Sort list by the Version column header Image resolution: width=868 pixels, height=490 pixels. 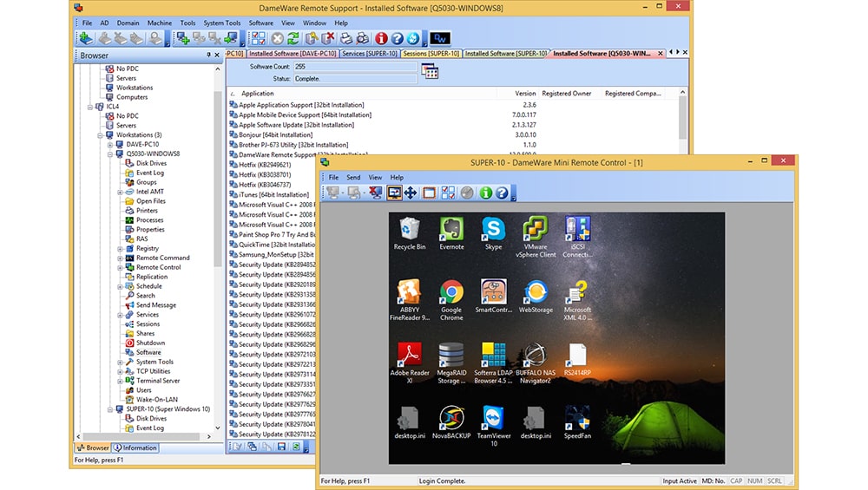[525, 94]
